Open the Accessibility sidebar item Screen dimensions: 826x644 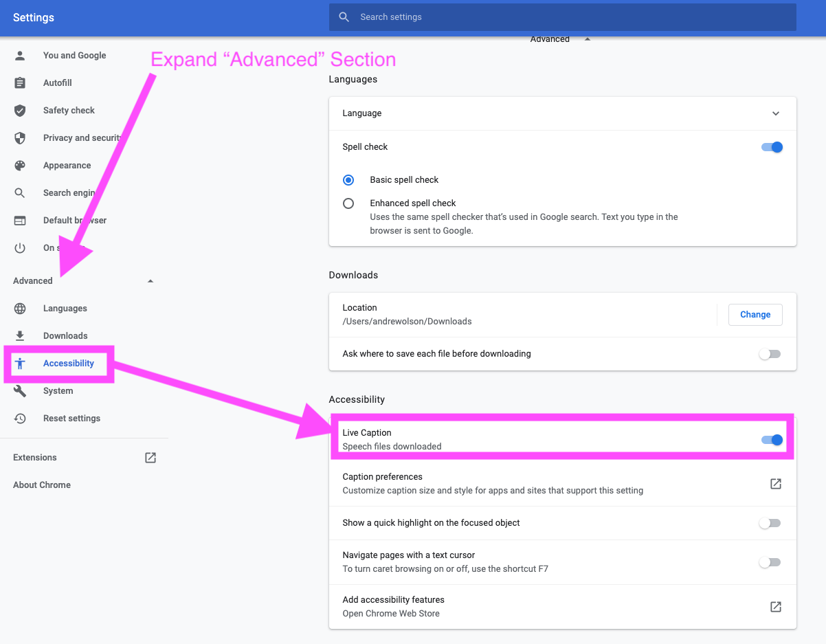tap(68, 364)
